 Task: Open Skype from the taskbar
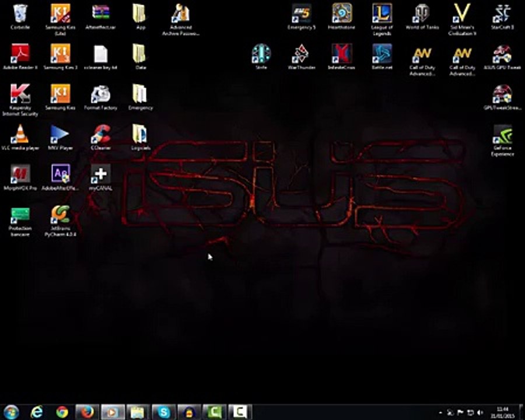(x=164, y=412)
